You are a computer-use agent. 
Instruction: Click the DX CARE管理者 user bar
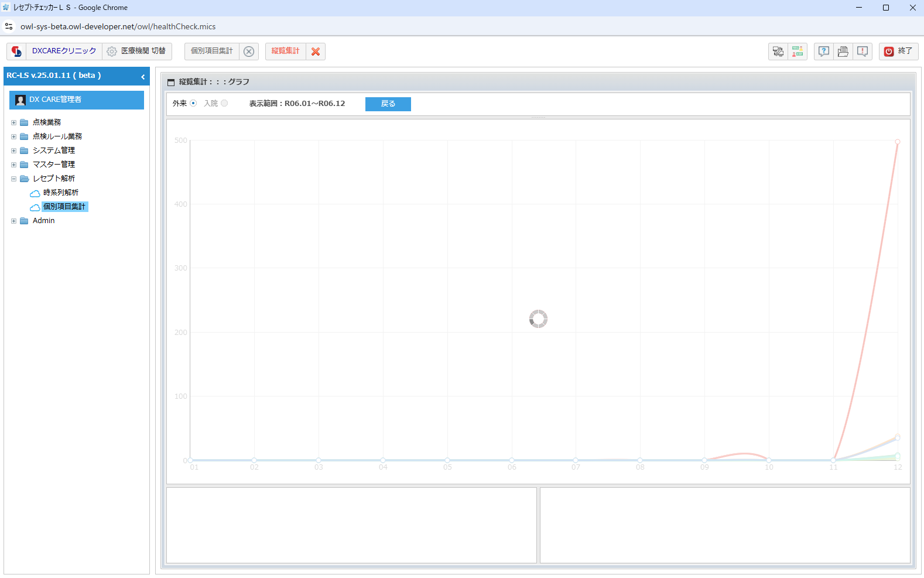pos(77,100)
